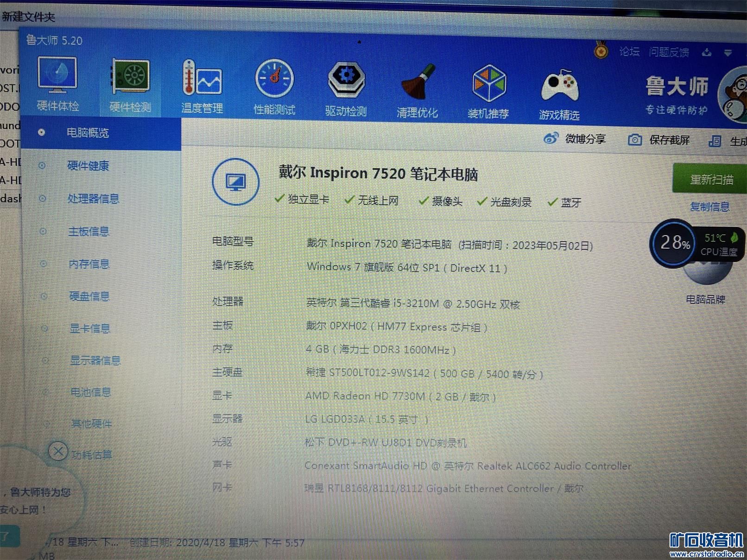747x560 pixels.
Task: Click the Conexant SmartAudio HD sound card value
Action: click(468, 466)
